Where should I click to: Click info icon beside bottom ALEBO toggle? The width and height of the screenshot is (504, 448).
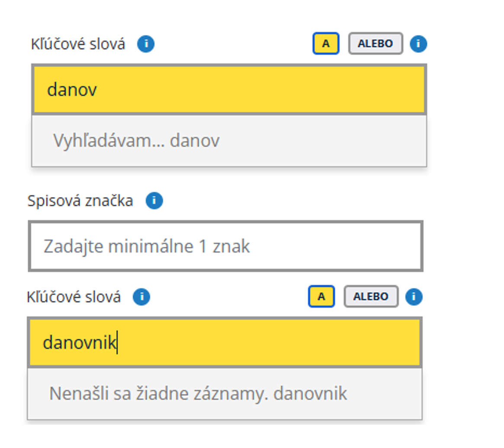point(414,296)
